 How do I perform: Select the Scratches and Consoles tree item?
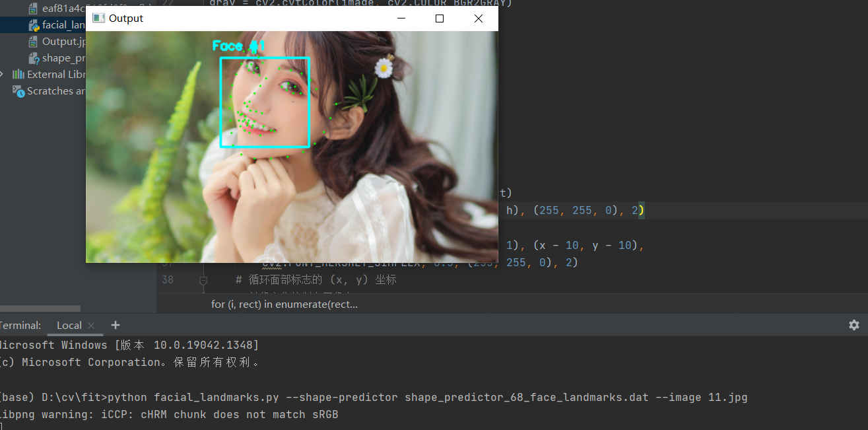[55, 91]
